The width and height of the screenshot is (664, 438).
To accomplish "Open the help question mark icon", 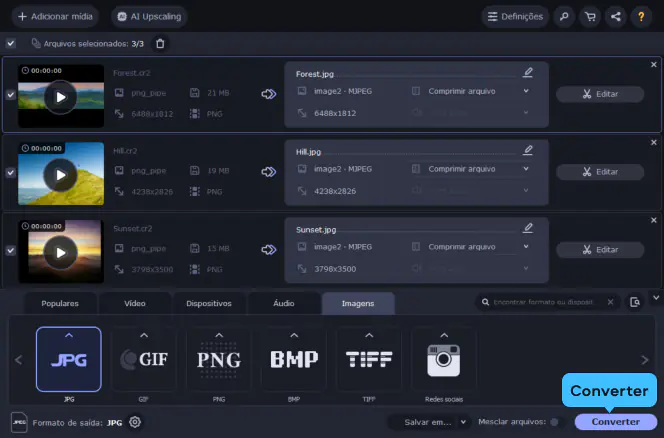I will pyautogui.click(x=640, y=16).
